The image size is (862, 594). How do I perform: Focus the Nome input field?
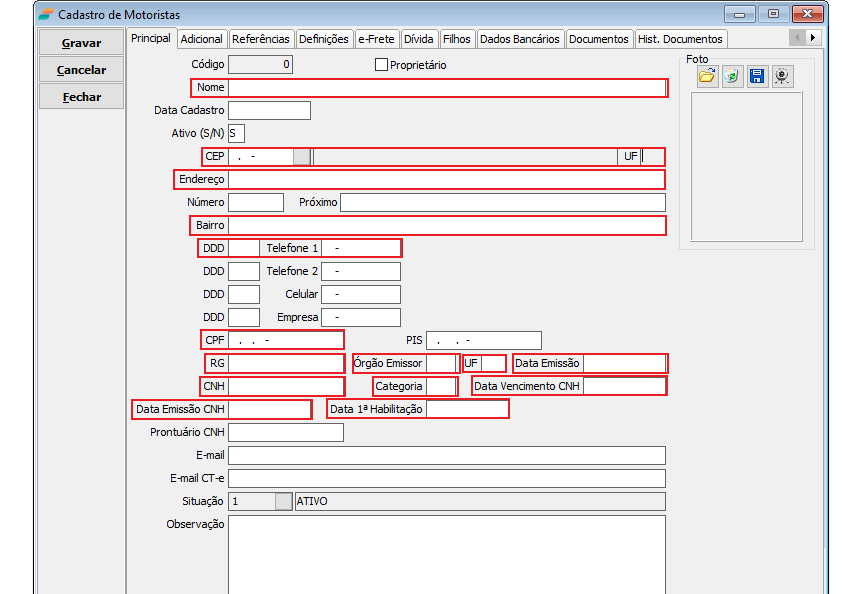pyautogui.click(x=446, y=88)
